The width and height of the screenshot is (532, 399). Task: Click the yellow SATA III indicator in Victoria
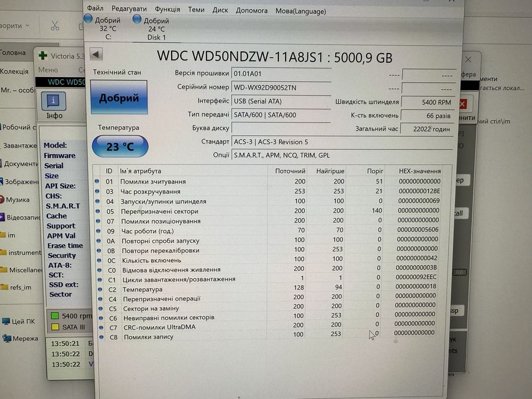[55, 327]
